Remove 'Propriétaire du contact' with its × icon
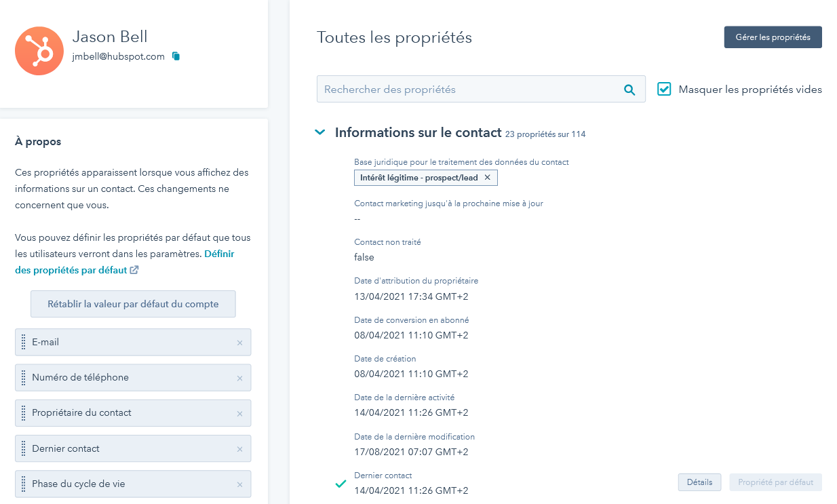This screenshot has height=504, width=837. coord(239,413)
